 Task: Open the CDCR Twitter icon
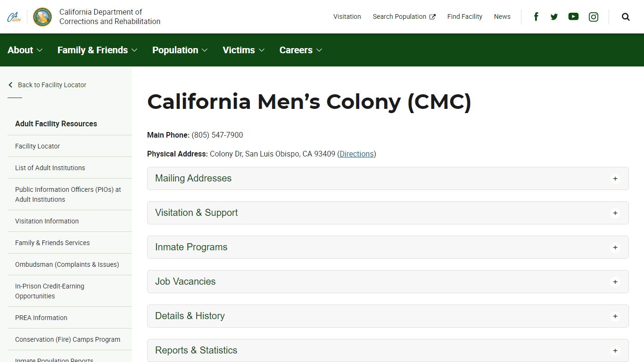tap(554, 17)
